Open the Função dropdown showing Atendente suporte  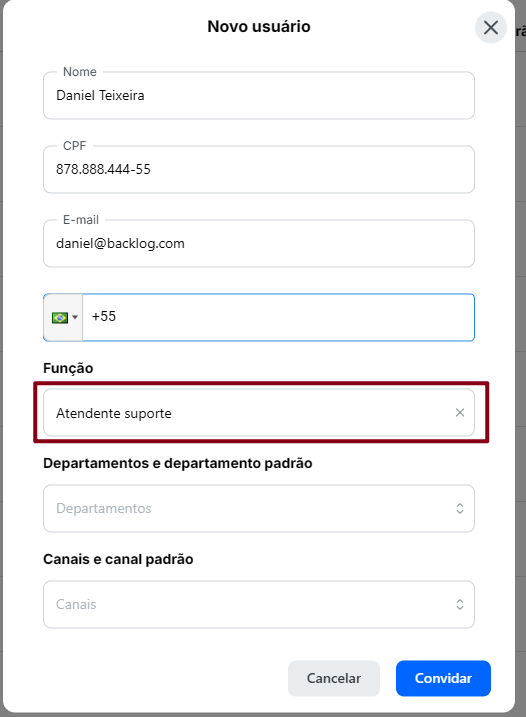[x=259, y=412]
